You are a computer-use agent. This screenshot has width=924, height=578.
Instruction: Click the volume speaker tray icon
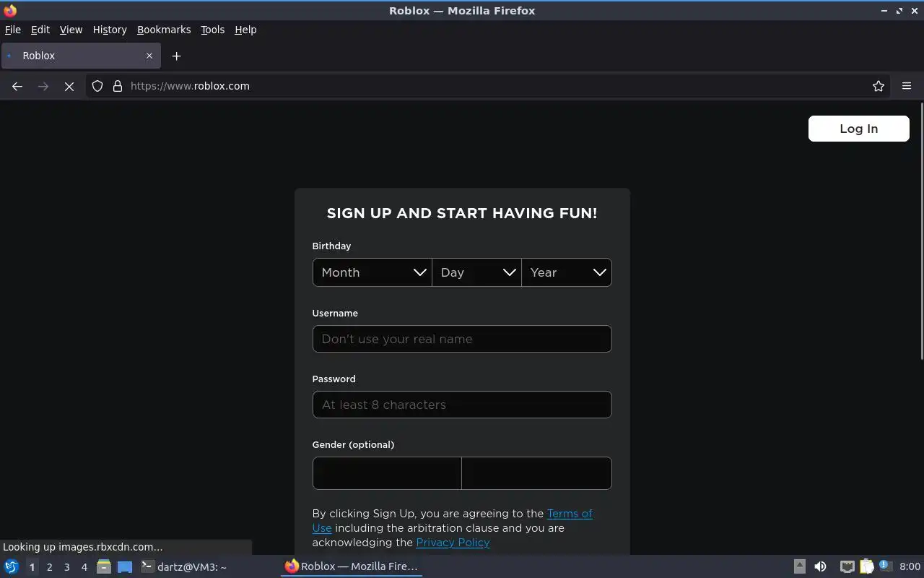[820, 566]
